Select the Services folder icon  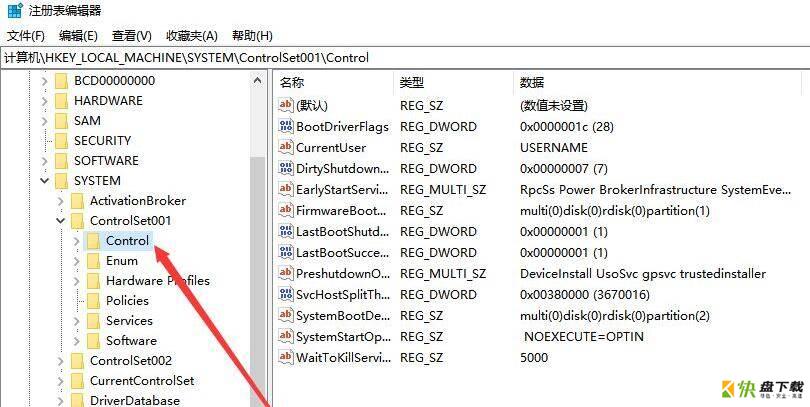click(x=94, y=321)
